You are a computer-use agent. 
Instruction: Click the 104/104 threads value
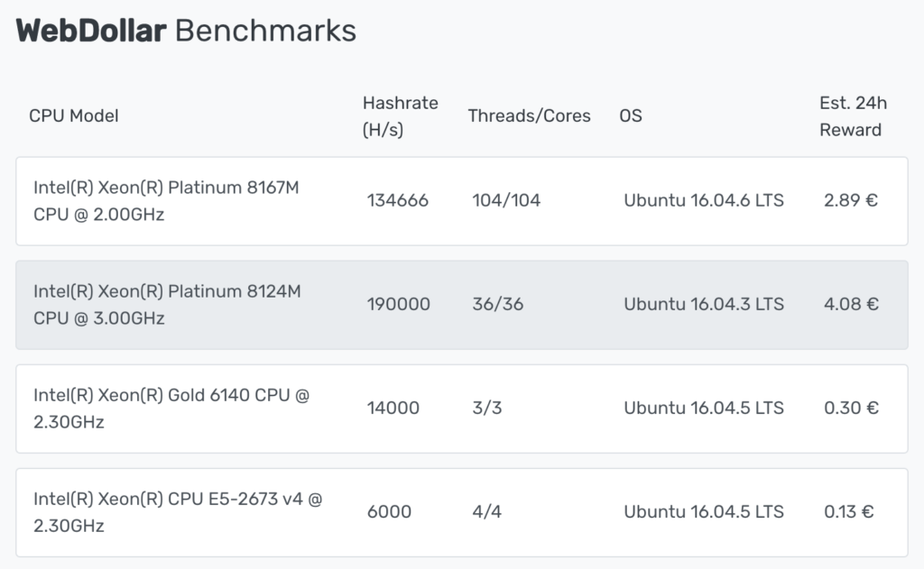[x=506, y=201]
